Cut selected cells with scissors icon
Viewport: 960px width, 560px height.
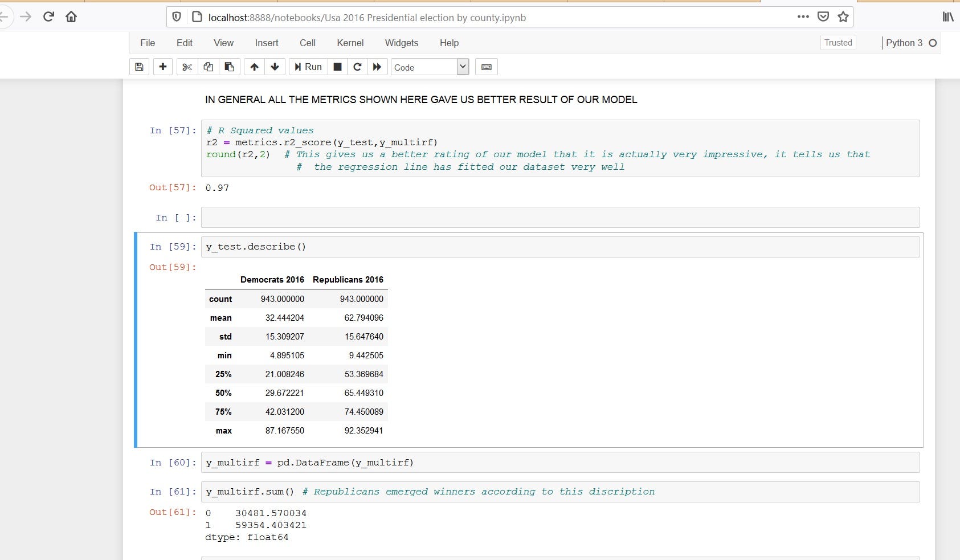click(x=187, y=67)
